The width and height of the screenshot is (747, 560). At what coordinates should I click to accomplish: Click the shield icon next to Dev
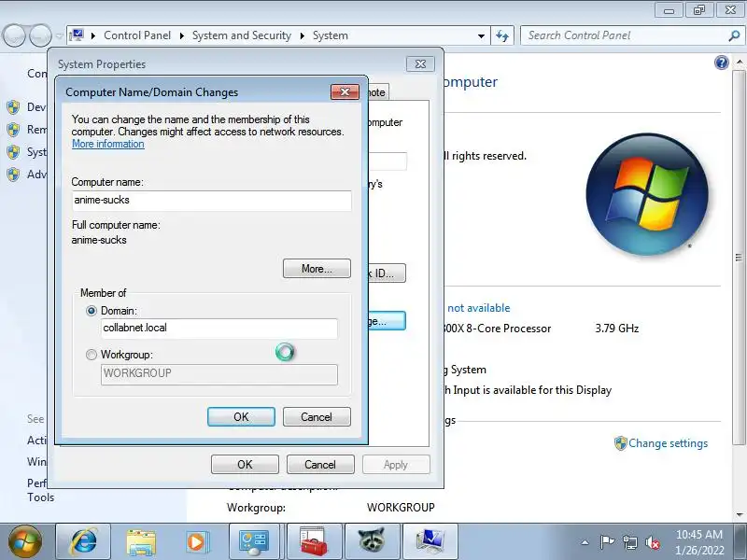point(13,107)
